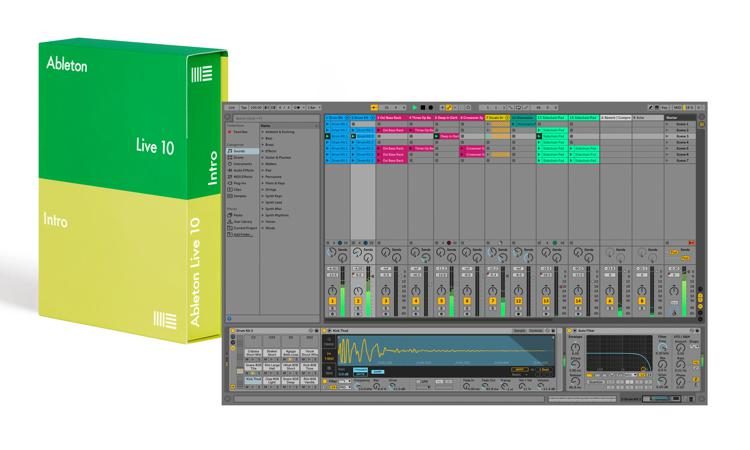Select Samples in browser categories
The width and height of the screenshot is (750, 450).
tap(243, 196)
